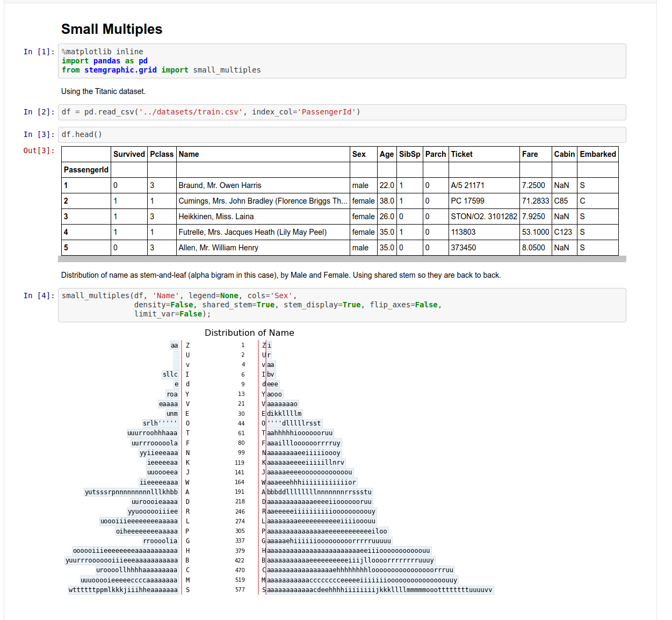Select the In [1] import code cell
Screen dimensions: 672x620
point(342,61)
